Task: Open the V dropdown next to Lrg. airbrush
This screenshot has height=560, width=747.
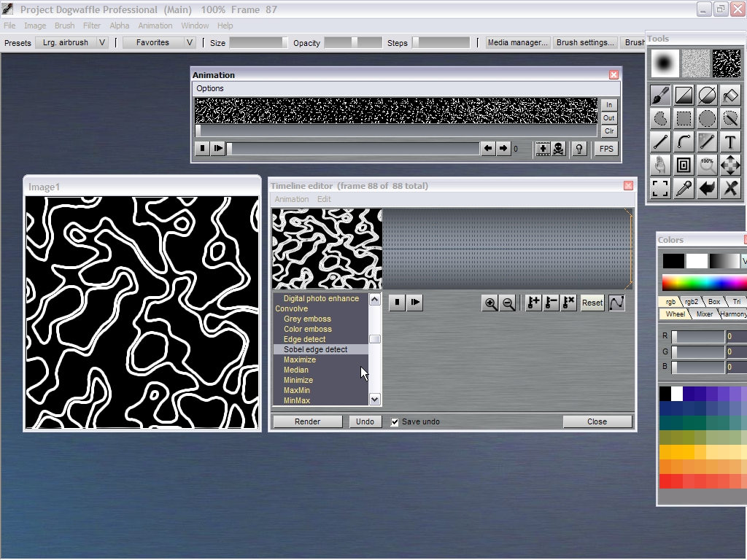Action: (102, 42)
